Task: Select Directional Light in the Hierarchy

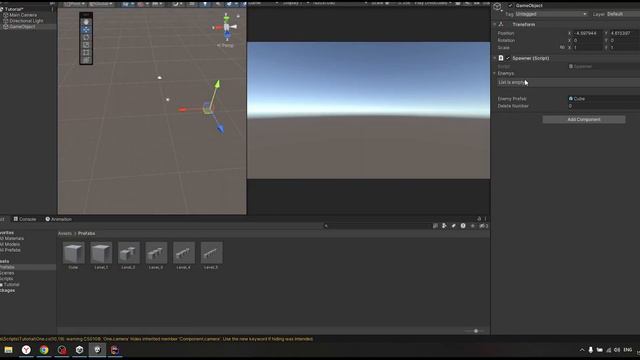Action: [x=26, y=21]
